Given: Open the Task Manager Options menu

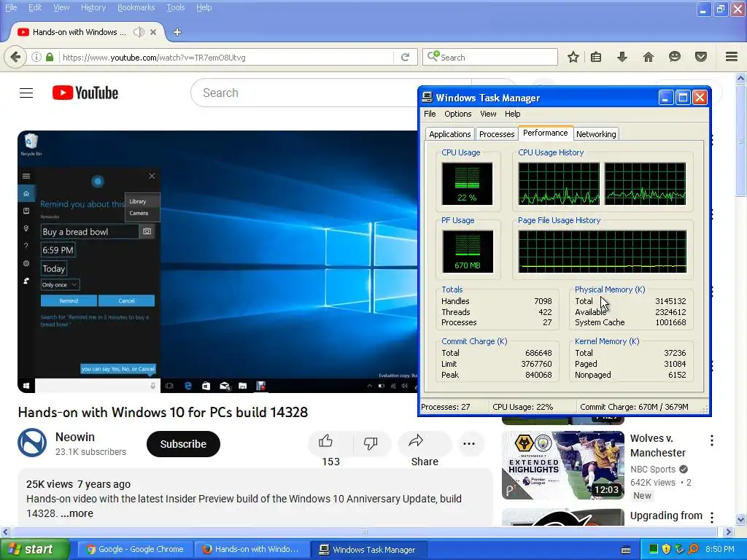Looking at the screenshot, I should pos(458,114).
